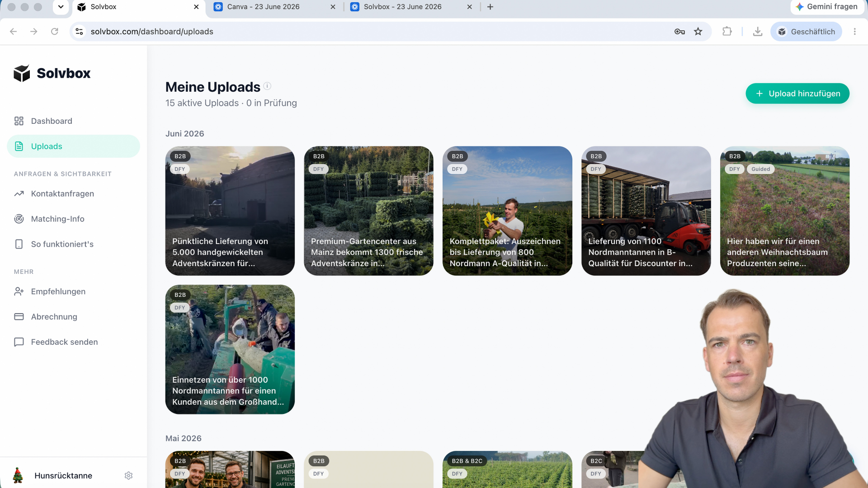868x488 pixels.
Task: Open Komplettpaket Auszeichnen bis Lieferung card
Action: click(x=507, y=211)
